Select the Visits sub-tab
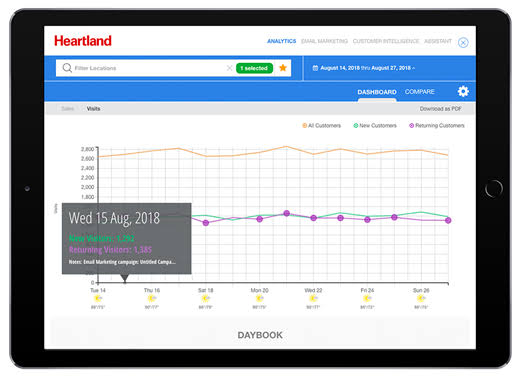The height and width of the screenshot is (377, 520). click(93, 109)
